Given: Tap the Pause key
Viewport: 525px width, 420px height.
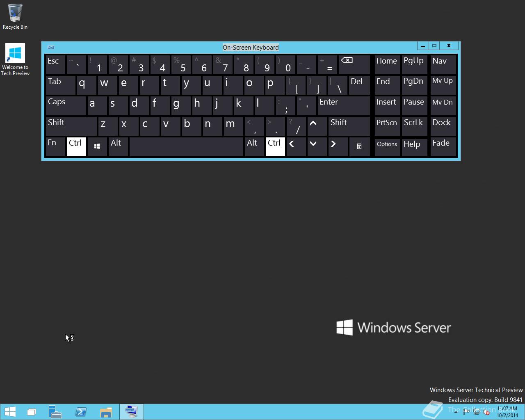Looking at the screenshot, I should pos(415,106).
